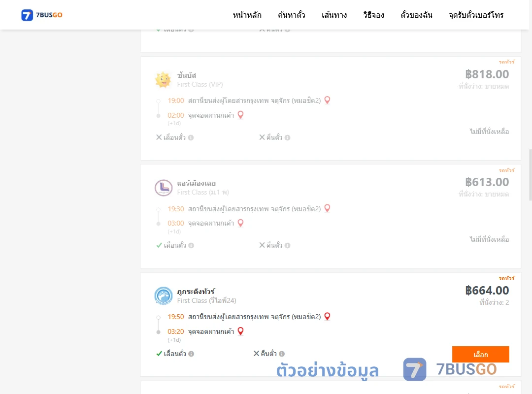Click the ซันบัส sun logo icon
The image size is (532, 394).
[x=163, y=80]
